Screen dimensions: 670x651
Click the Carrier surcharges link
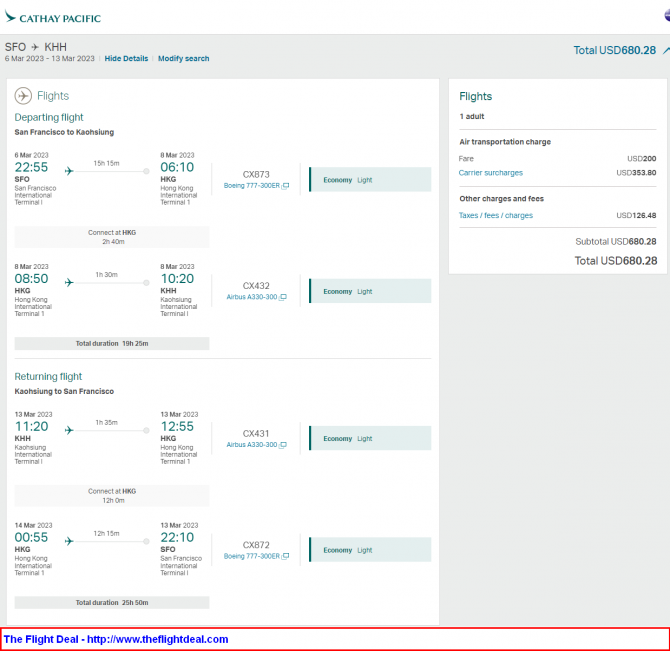(491, 173)
